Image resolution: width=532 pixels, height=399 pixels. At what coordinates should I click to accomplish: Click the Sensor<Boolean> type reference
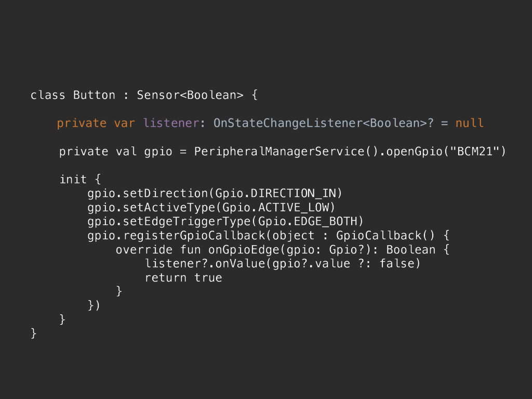[190, 95]
